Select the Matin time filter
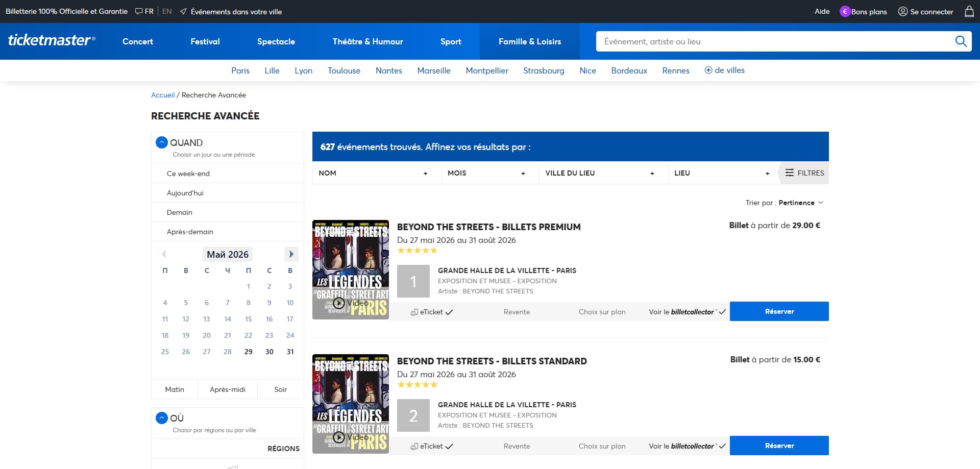Viewport: 980px width, 469px height. [175, 389]
